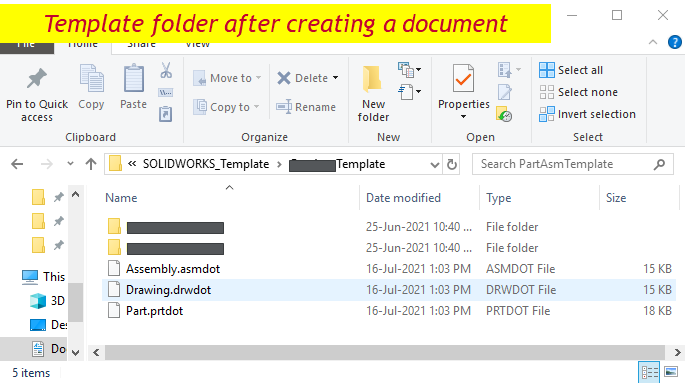Click the History icon in Open group
This screenshot has height=383, width=685.
point(504,114)
